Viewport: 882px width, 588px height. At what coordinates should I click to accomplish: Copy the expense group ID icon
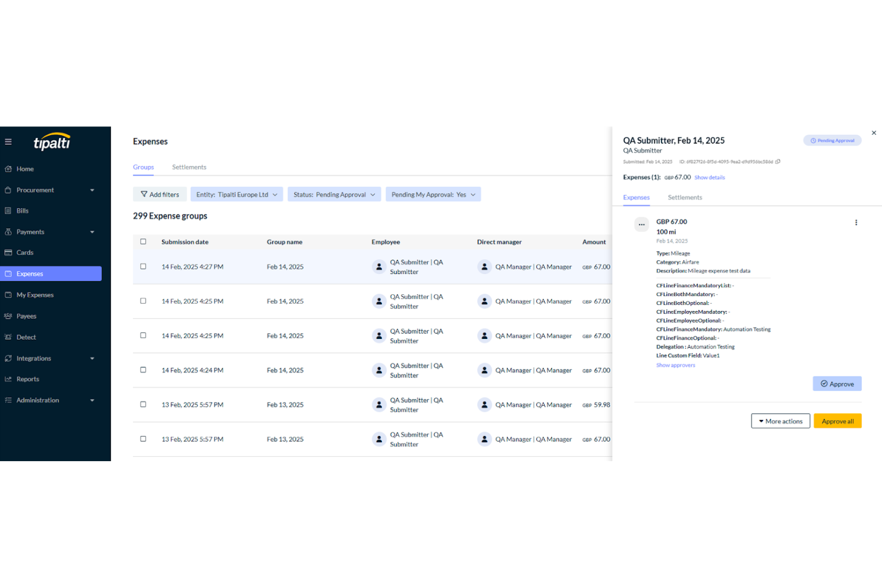[x=778, y=161]
